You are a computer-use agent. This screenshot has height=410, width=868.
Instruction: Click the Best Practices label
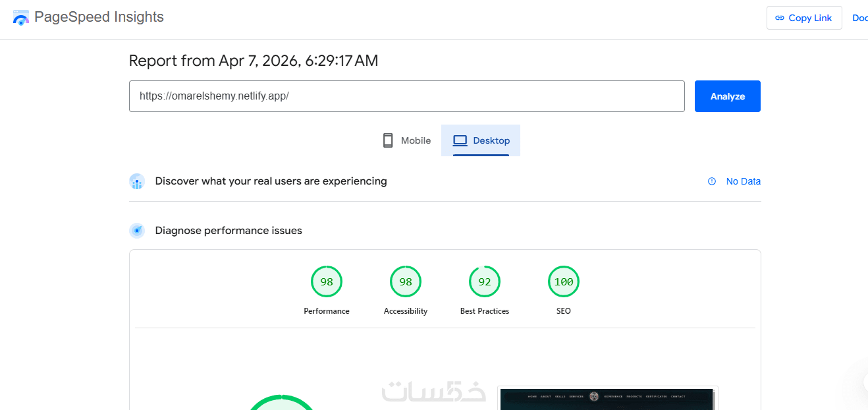[x=485, y=311]
